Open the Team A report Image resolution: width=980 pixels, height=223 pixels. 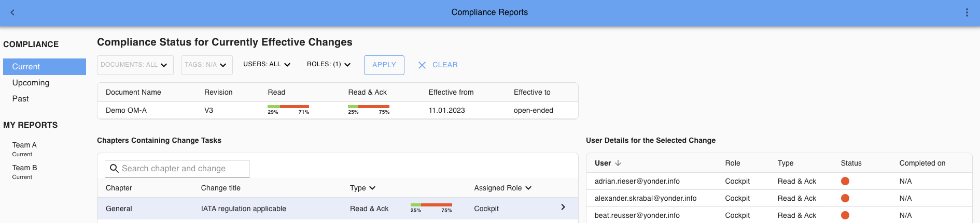pos(24,145)
